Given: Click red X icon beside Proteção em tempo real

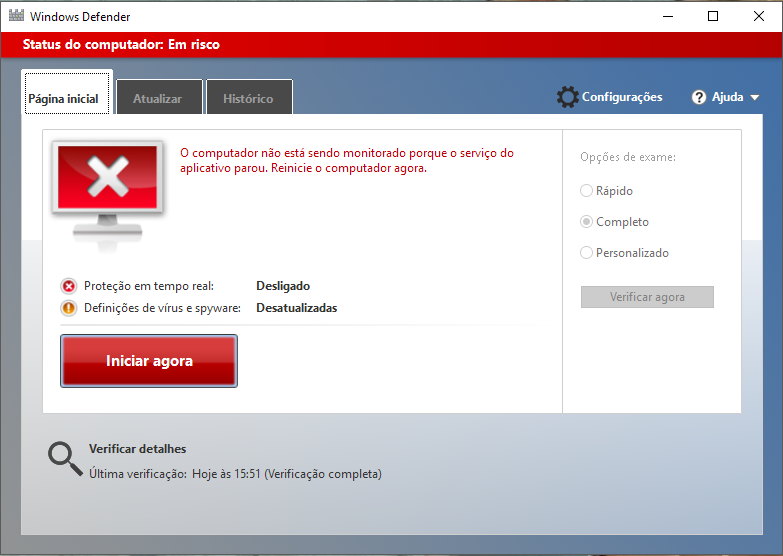Looking at the screenshot, I should (69, 286).
